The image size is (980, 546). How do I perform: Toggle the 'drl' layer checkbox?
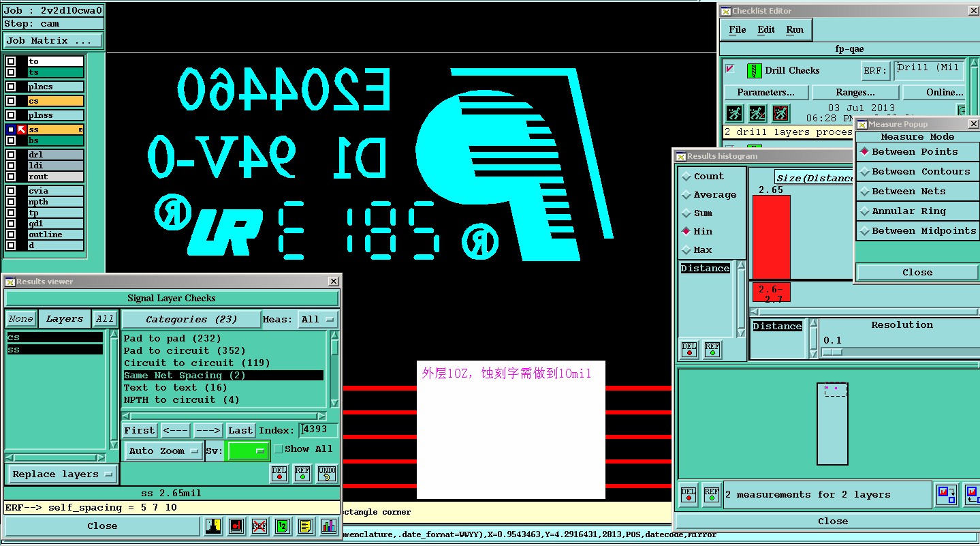tap(11, 155)
